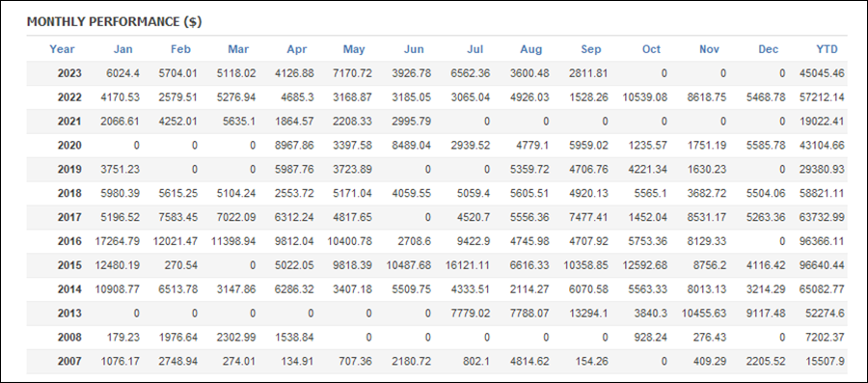Click the 2008 Mar value 2302.99
The image size is (868, 383).
click(x=236, y=337)
